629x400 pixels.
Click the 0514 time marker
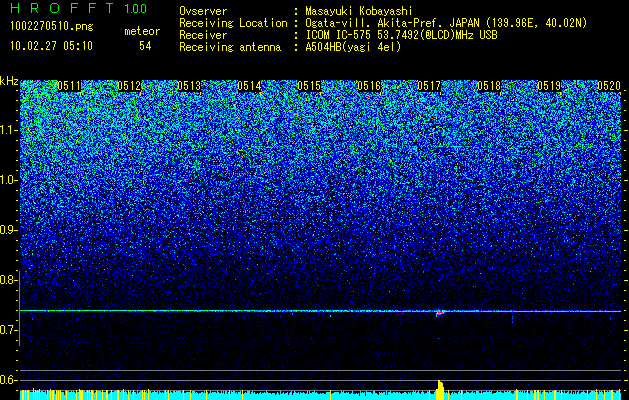(249, 86)
